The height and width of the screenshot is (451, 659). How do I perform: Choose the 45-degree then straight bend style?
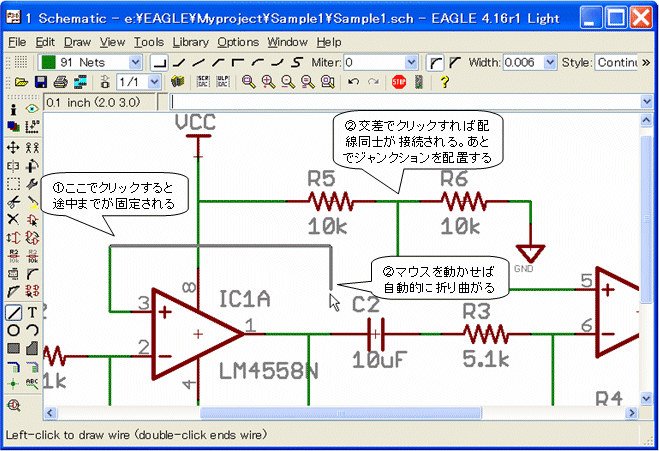click(x=219, y=63)
